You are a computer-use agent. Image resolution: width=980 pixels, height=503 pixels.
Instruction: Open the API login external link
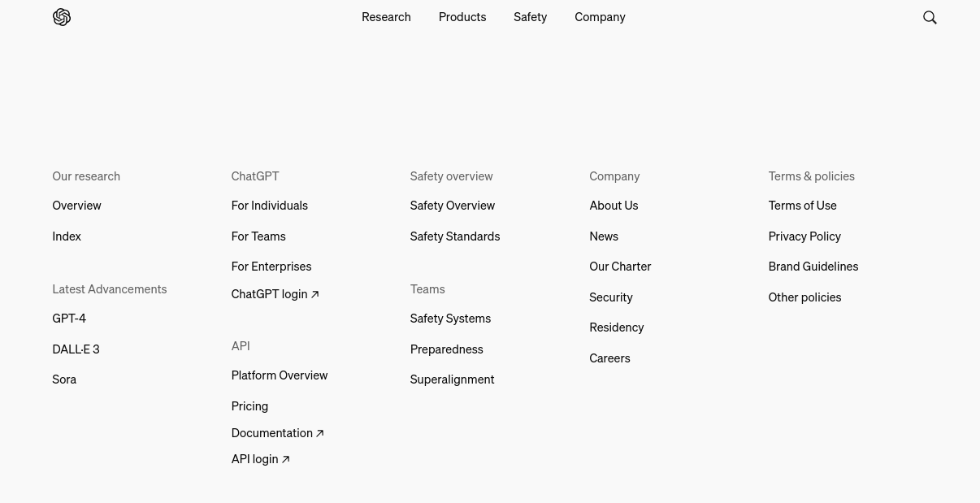[260, 459]
